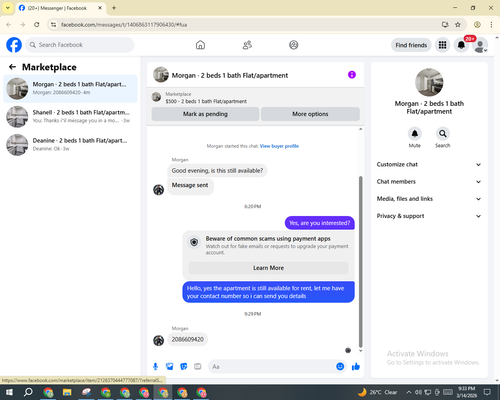The width and height of the screenshot is (500, 400).
Task: Open the account profile avatar menu
Action: [480, 45]
